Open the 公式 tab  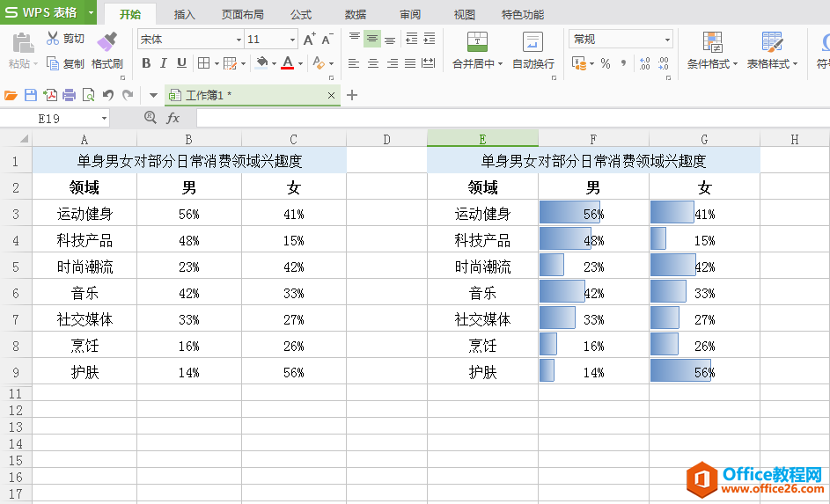tap(301, 14)
